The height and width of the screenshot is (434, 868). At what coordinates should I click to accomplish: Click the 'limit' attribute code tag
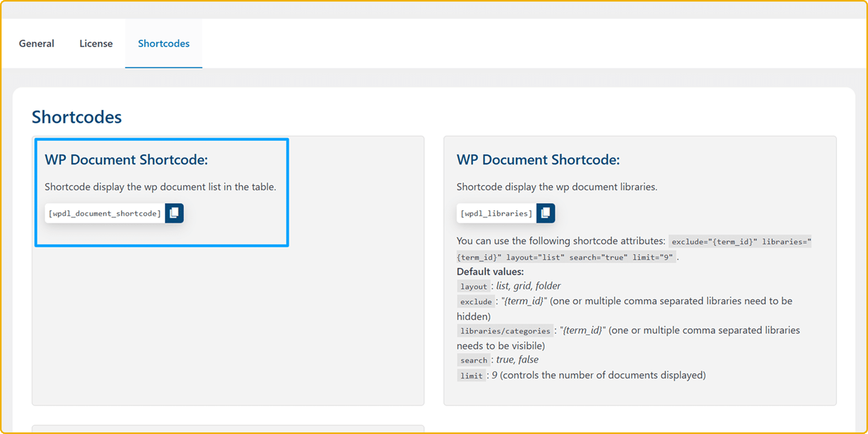[471, 375]
